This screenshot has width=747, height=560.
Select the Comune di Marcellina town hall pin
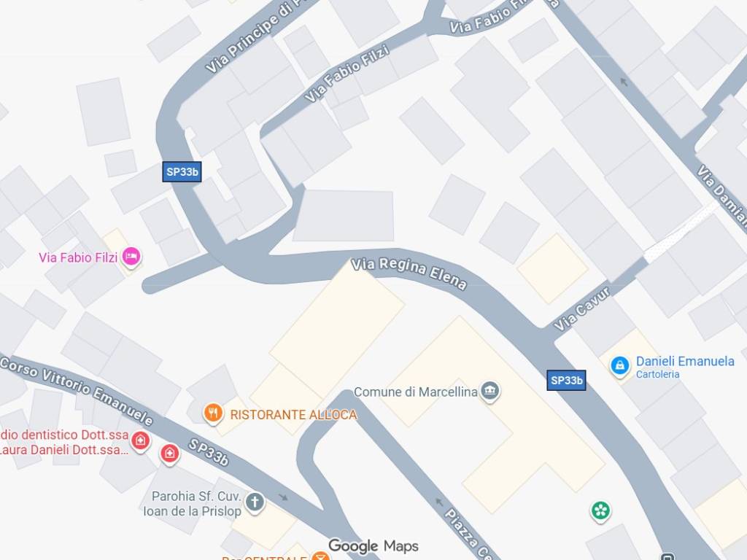pyautogui.click(x=489, y=392)
